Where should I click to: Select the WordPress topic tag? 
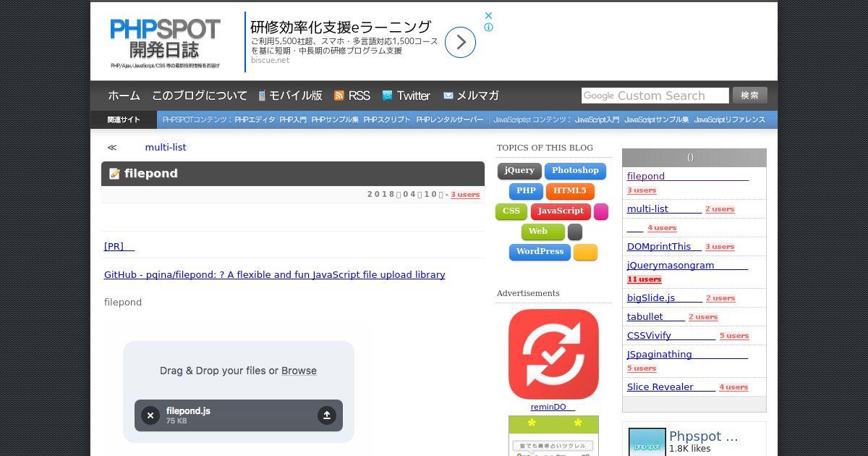(540, 252)
